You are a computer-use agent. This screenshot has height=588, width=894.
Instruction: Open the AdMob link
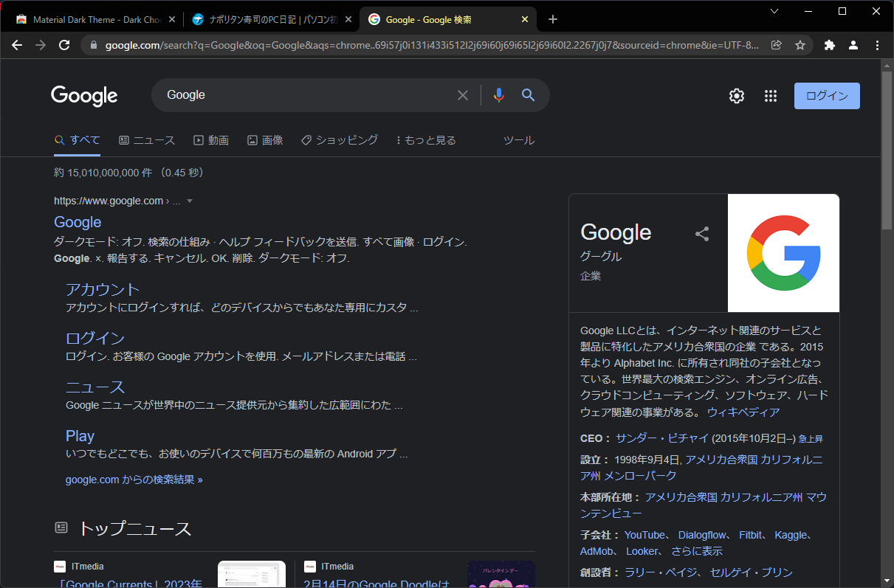[x=596, y=551]
